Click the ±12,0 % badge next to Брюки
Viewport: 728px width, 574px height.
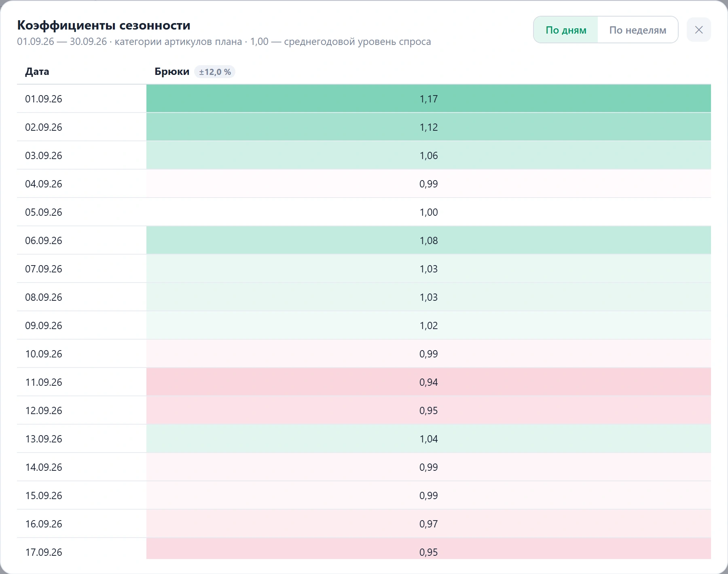(215, 72)
